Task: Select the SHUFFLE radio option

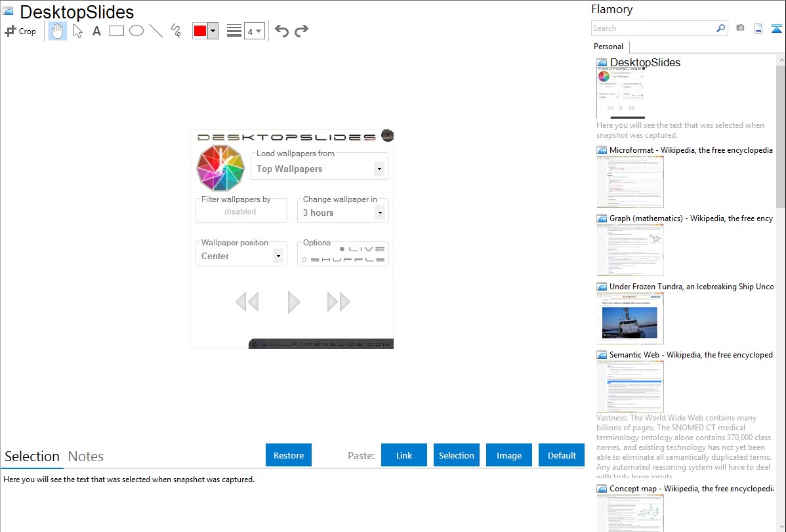Action: pos(343,260)
